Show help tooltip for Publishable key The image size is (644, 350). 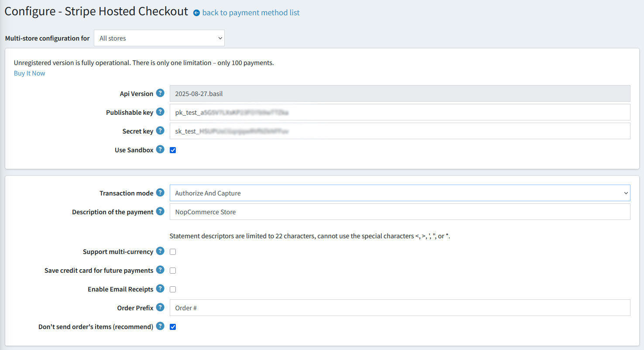(x=160, y=112)
